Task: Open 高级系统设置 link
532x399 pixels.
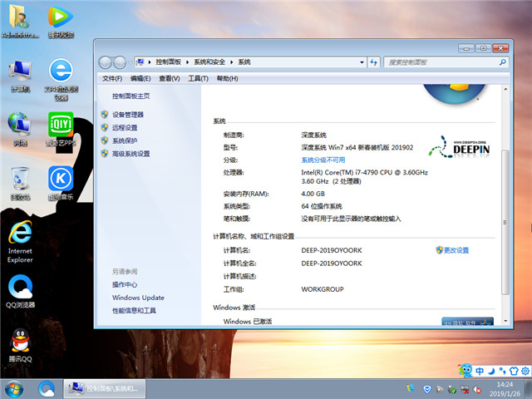Action: [x=131, y=154]
